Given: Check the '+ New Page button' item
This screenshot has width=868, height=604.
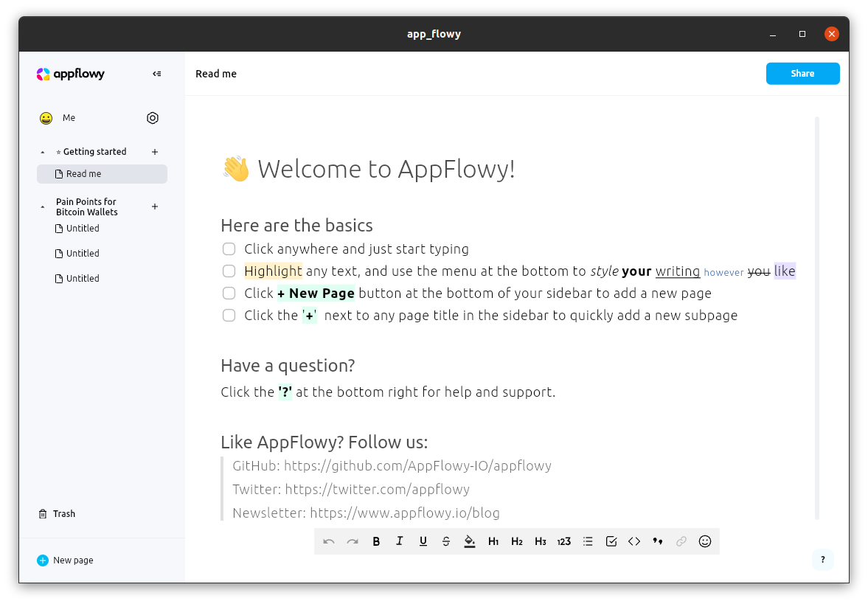Looking at the screenshot, I should (229, 293).
